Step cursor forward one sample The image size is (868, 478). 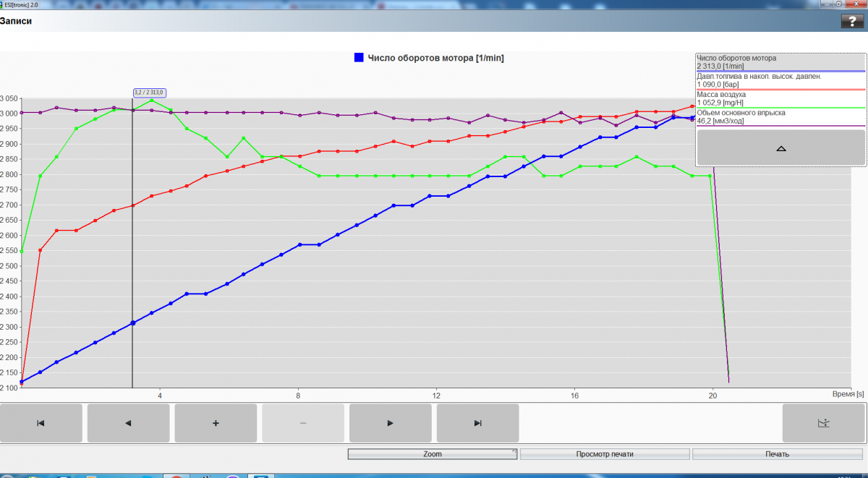pyautogui.click(x=391, y=423)
